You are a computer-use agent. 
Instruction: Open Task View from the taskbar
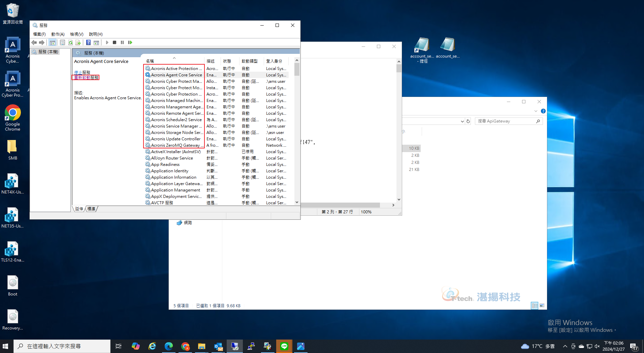tap(119, 346)
